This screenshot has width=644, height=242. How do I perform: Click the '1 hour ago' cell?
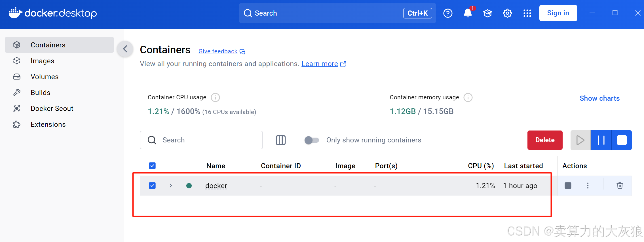coord(520,186)
